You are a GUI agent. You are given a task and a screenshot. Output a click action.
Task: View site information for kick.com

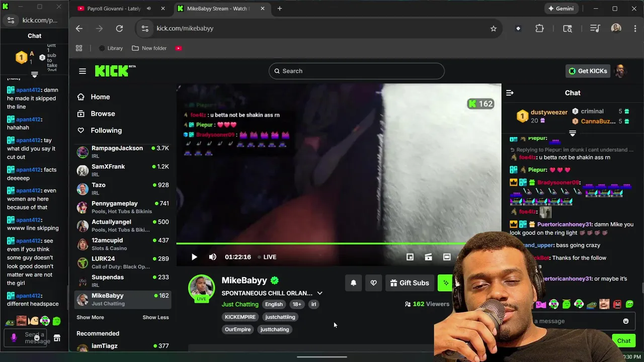coord(145,29)
